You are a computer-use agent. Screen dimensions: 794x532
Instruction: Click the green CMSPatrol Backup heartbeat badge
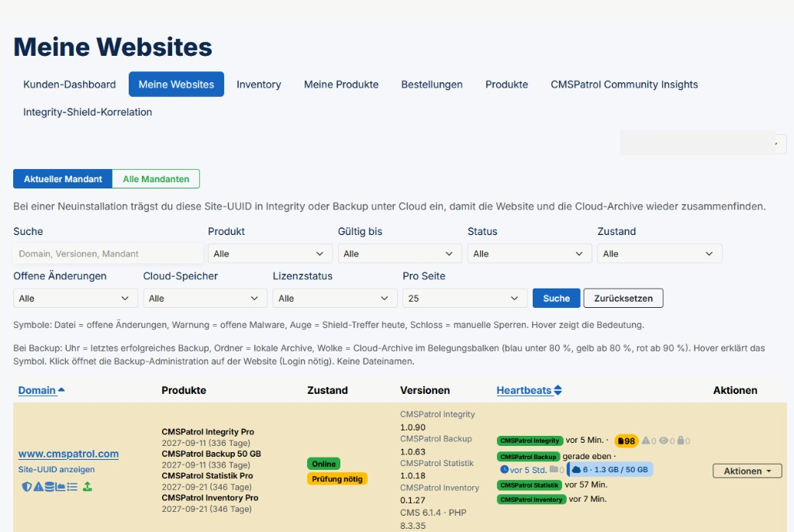pyautogui.click(x=528, y=457)
